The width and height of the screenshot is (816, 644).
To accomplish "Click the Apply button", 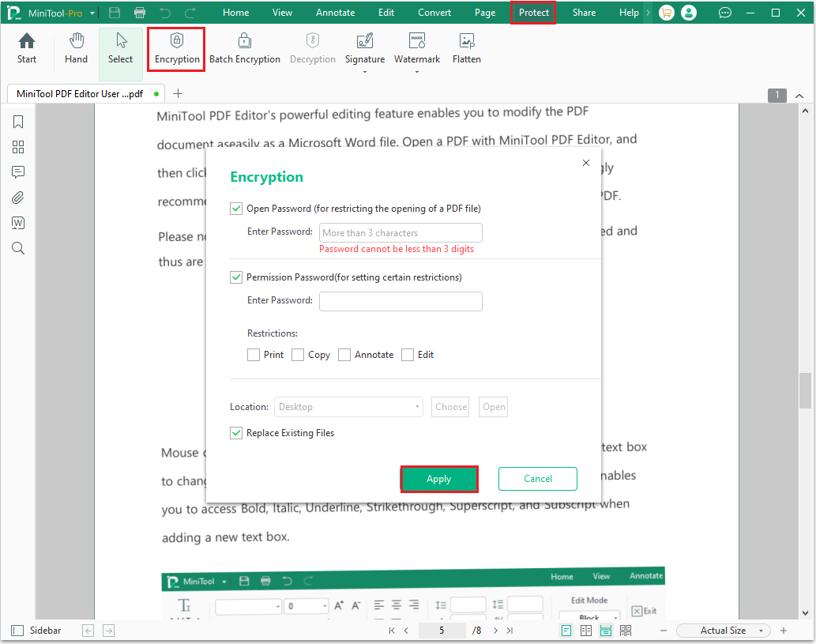I will [439, 479].
